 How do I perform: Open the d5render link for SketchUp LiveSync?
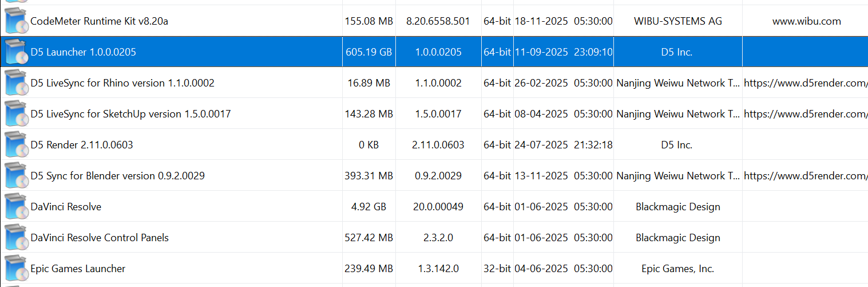click(806, 114)
